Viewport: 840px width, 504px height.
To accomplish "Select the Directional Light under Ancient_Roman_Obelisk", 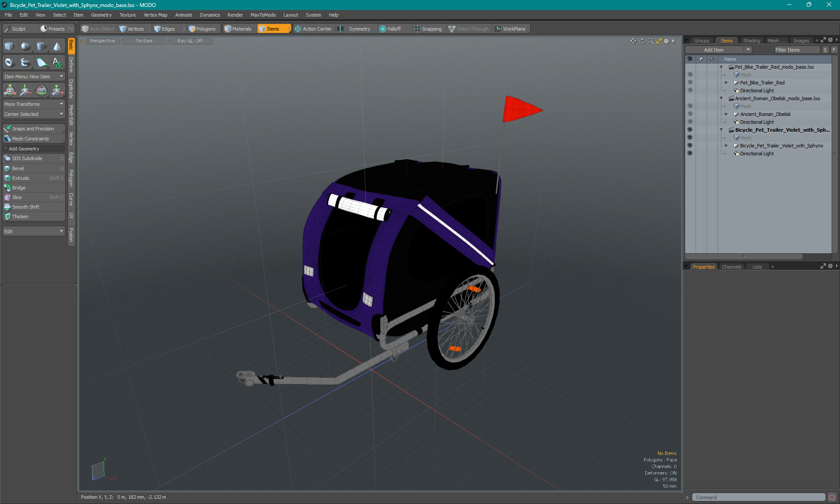I will point(757,122).
